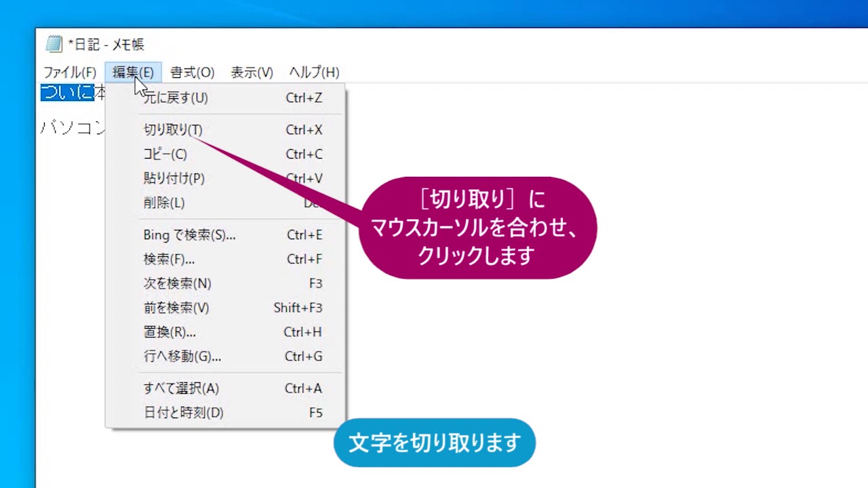This screenshot has width=868, height=488.
Task: Click the *日記 - メモ帳 window title
Action: (106, 45)
